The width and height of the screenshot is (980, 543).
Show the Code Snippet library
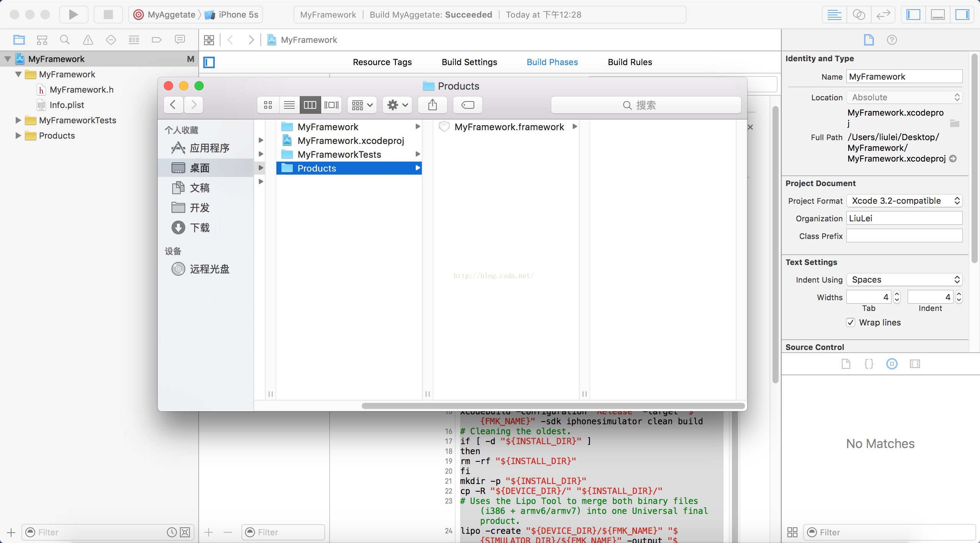(869, 364)
